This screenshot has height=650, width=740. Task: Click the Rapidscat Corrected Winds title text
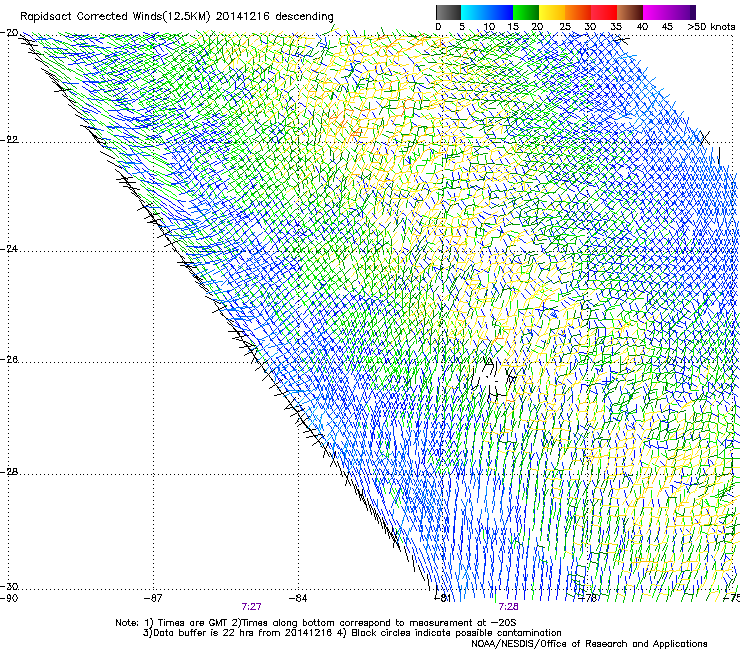(x=177, y=17)
